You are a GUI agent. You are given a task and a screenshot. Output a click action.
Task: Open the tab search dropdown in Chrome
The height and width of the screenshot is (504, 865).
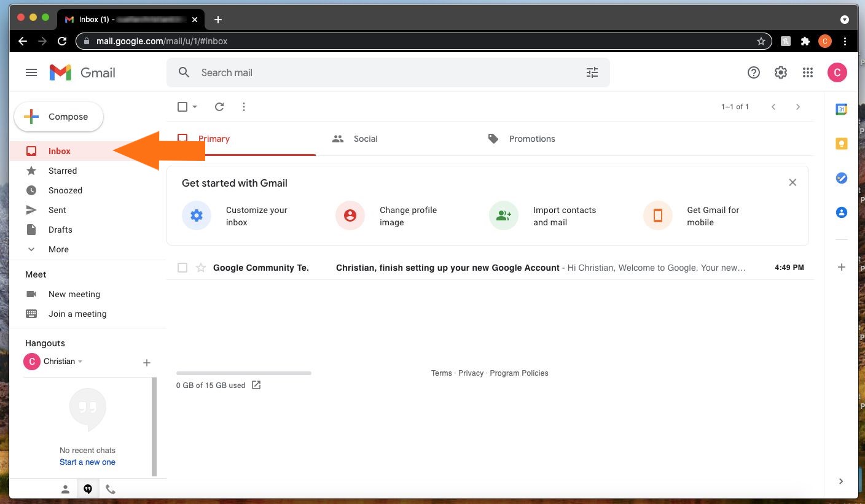point(845,20)
